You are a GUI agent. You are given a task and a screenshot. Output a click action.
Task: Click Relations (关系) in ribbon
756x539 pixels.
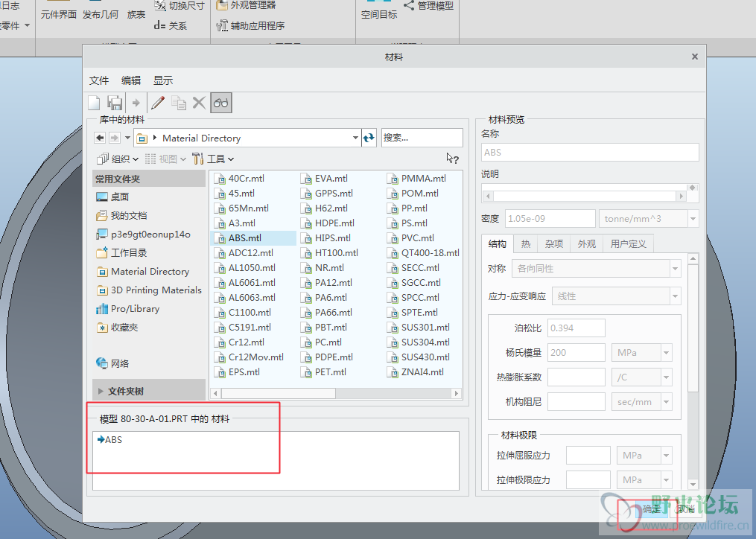click(171, 25)
